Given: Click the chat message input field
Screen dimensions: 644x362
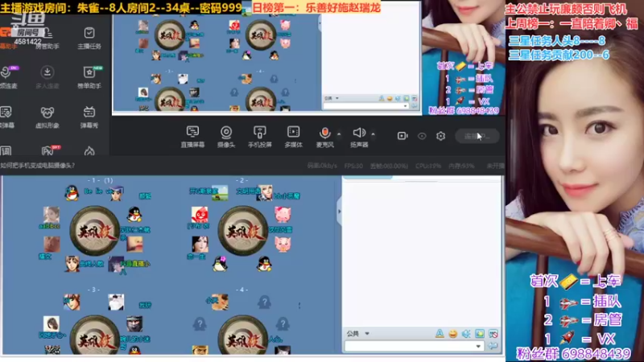Looking at the screenshot, I should (x=410, y=347).
